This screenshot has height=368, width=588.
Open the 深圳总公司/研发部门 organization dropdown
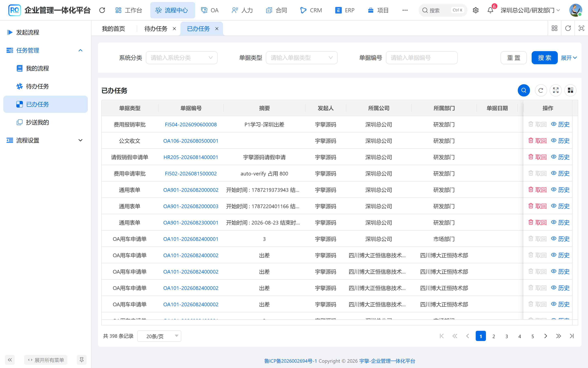tap(530, 10)
